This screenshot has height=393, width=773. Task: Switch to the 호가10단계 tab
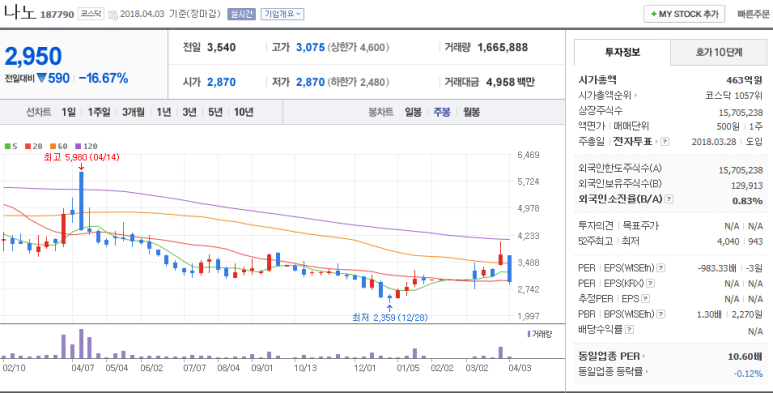(x=719, y=52)
